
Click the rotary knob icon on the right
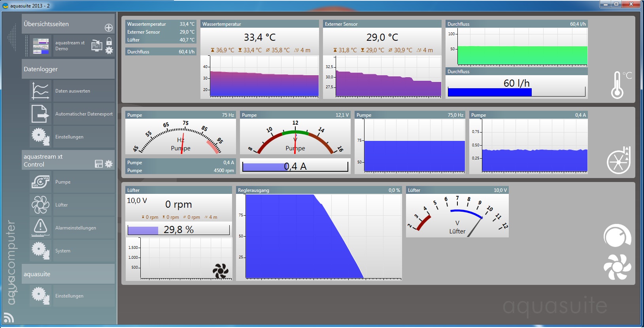[617, 235]
